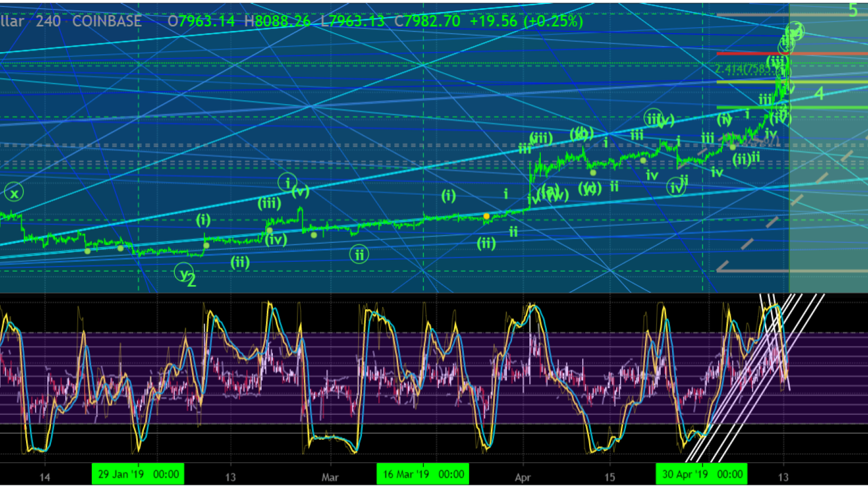Viewport: 868px width, 488px height.
Task: Select the open price O7963.14
Action: 201,21
